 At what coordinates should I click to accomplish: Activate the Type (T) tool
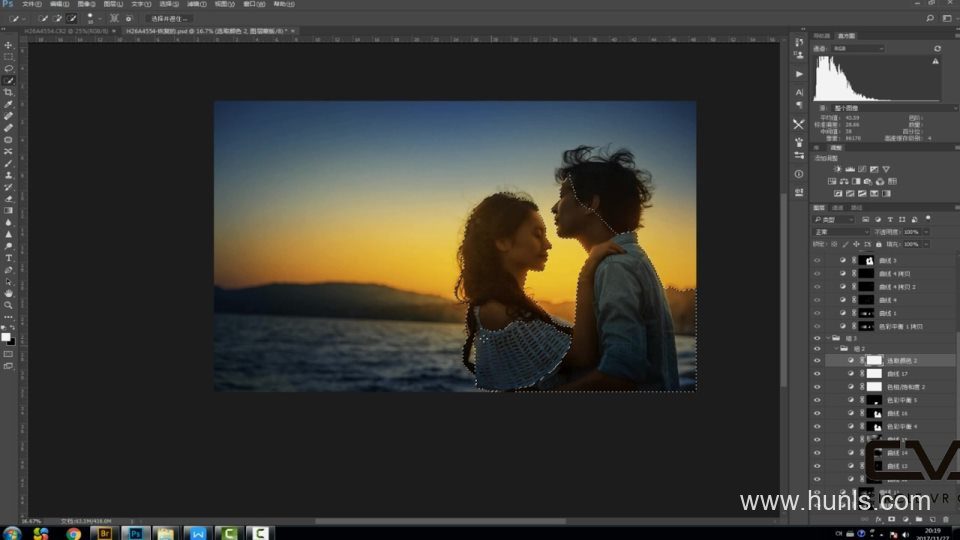click(8, 258)
